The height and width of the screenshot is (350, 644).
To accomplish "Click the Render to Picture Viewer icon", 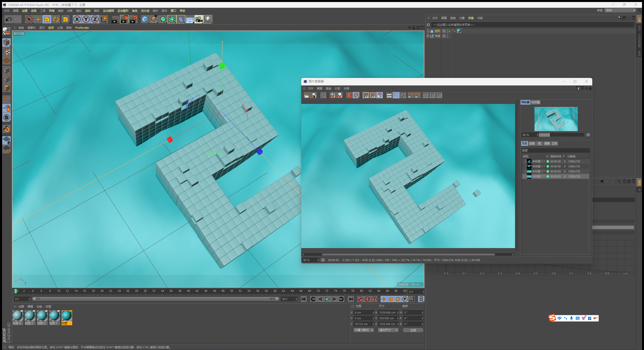I will tap(124, 19).
